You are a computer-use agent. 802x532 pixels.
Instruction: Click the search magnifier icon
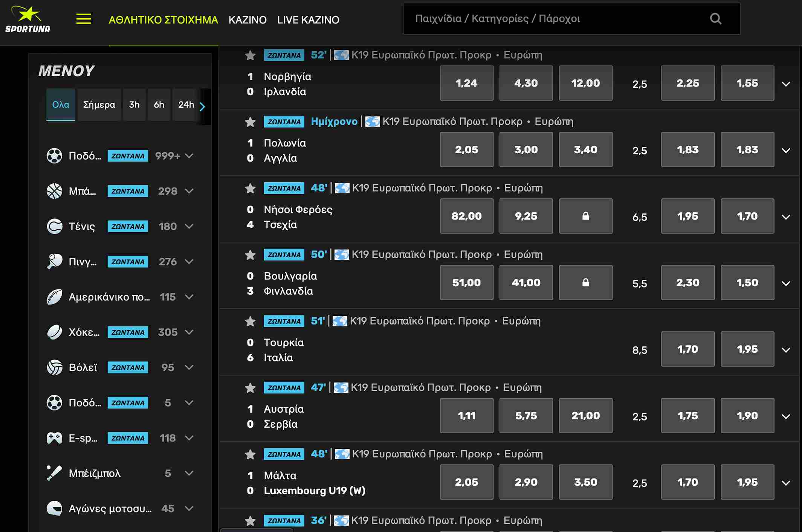point(715,19)
